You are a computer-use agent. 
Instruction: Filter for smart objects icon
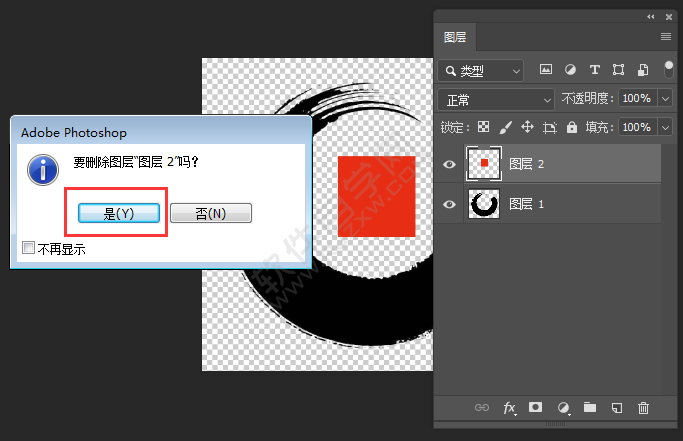point(643,70)
